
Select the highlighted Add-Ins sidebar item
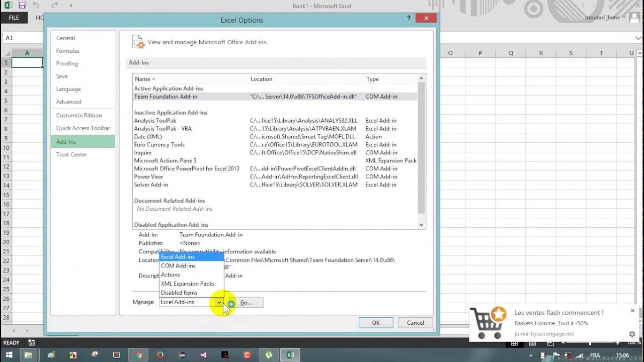coord(83,142)
